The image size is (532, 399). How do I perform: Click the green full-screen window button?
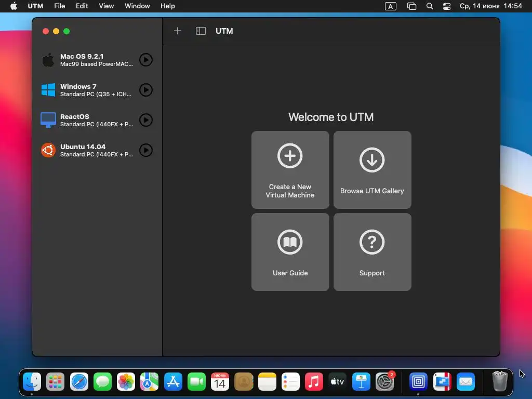click(x=66, y=31)
